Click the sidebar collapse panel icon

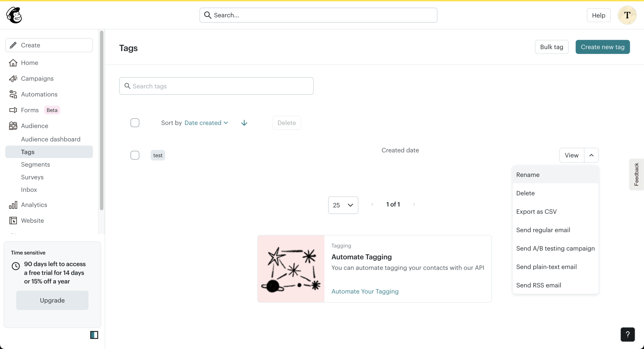click(94, 335)
